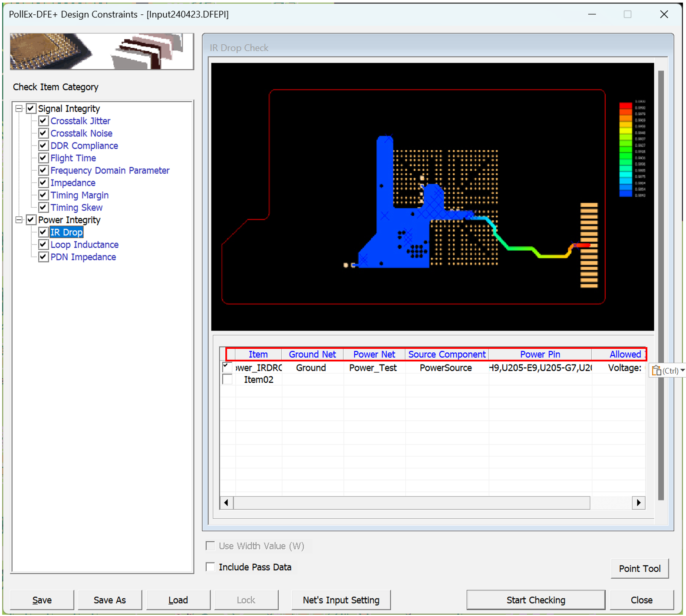This screenshot has width=686, height=616.
Task: Enable Include Pass Data checkbox
Action: pos(211,567)
